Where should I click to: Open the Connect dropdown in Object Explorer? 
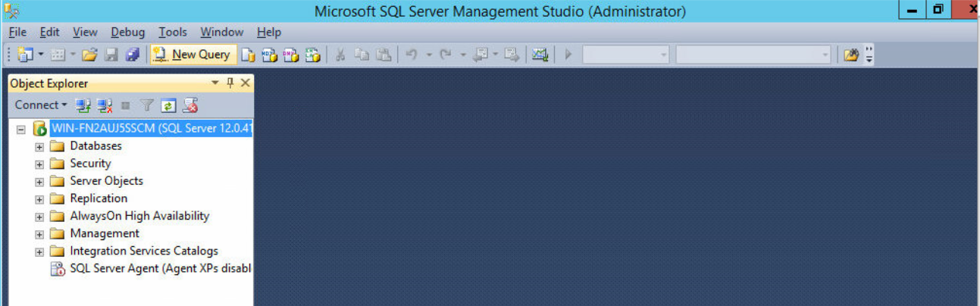[x=41, y=105]
